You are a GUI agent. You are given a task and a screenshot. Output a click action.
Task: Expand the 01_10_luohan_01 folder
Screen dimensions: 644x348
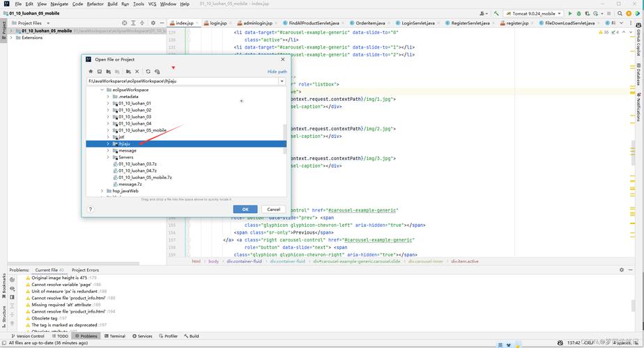(x=108, y=104)
